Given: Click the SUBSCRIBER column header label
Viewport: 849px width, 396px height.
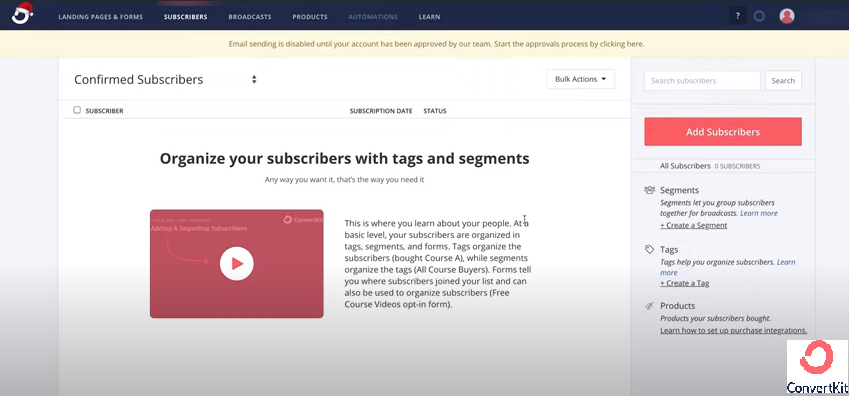Looking at the screenshot, I should coord(105,111).
